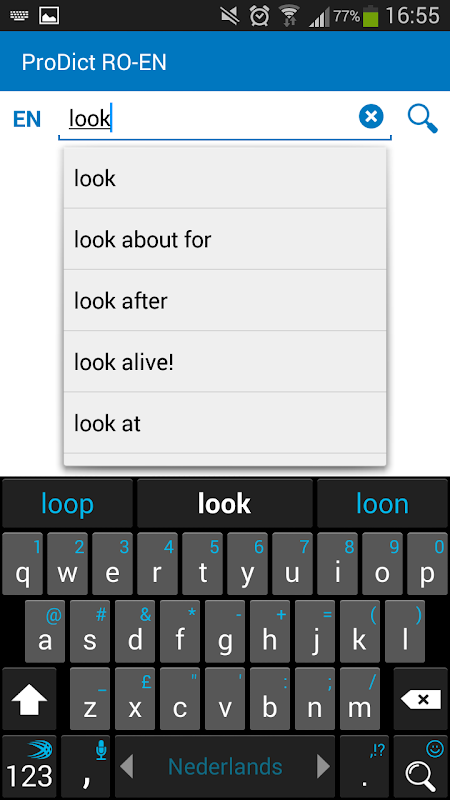The image size is (450, 800).
Task: Tap the backspace key on keyboard
Action: coord(421,699)
